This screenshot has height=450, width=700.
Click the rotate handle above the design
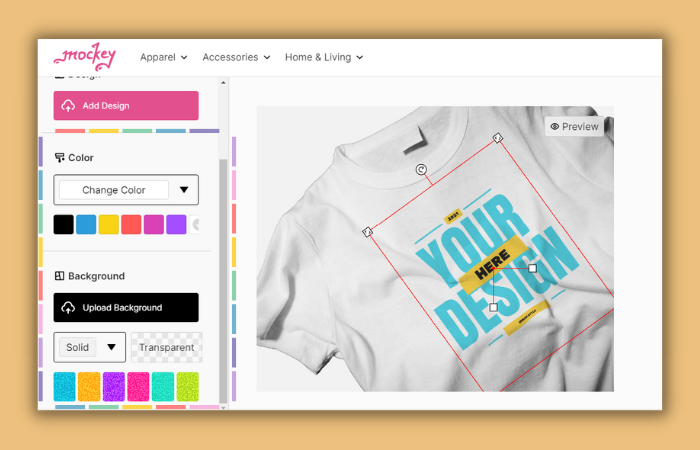pyautogui.click(x=421, y=170)
